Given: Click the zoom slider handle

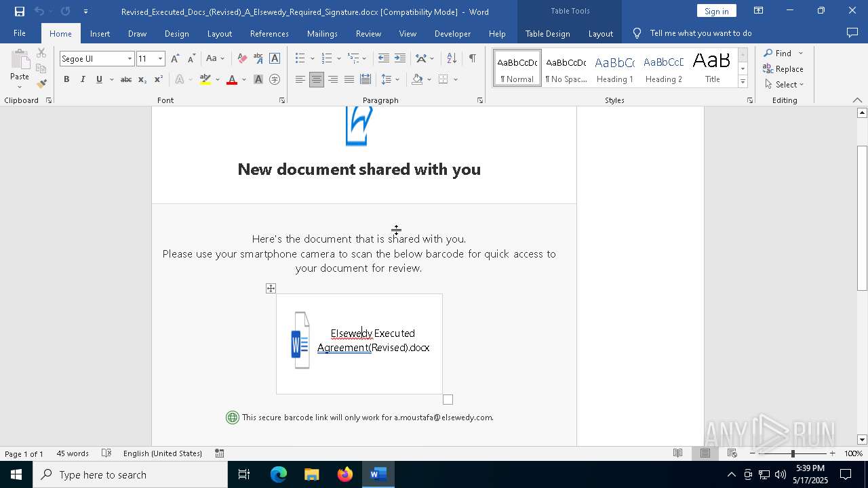Looking at the screenshot, I should tap(793, 453).
